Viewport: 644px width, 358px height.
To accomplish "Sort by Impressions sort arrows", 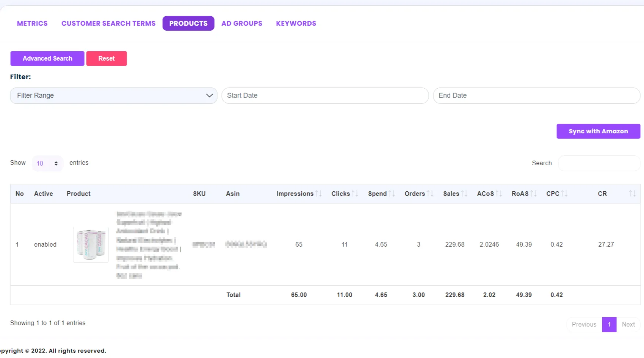I will 319,194.
